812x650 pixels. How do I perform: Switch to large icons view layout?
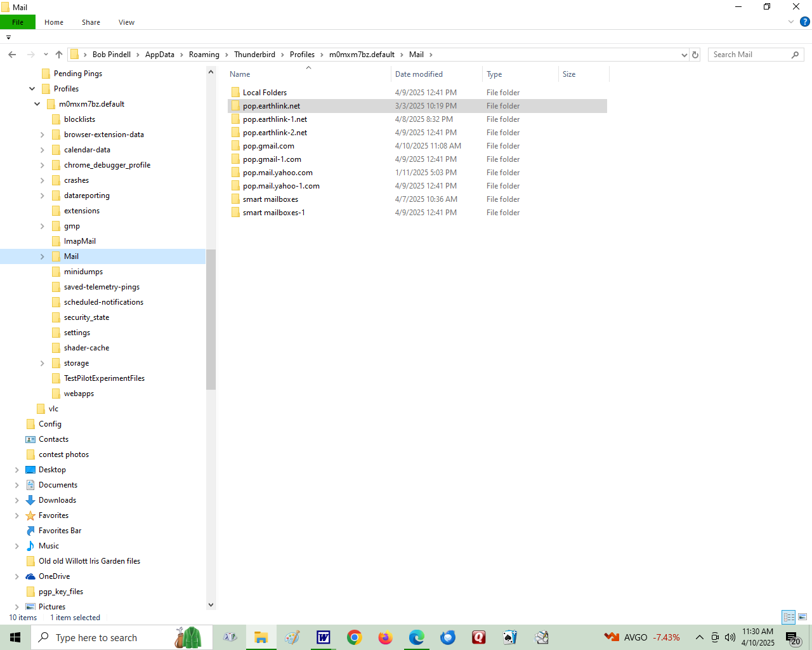[x=802, y=617]
